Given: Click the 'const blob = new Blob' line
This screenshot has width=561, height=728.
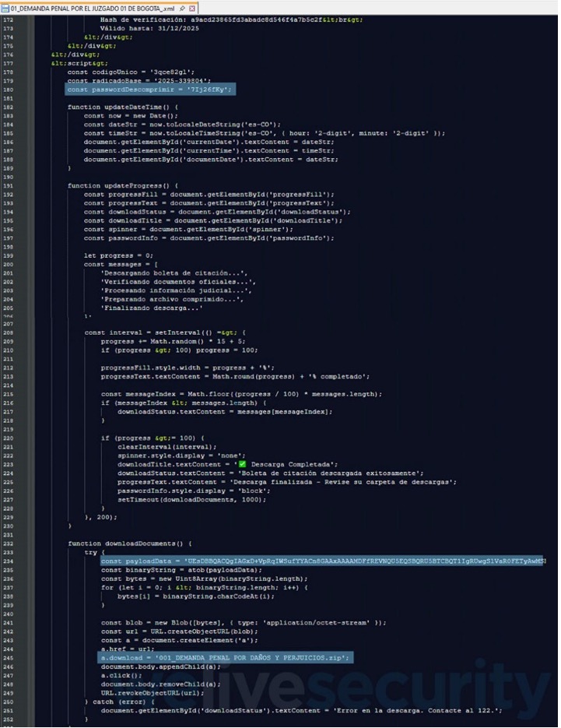Looking at the screenshot, I should 243,623.
